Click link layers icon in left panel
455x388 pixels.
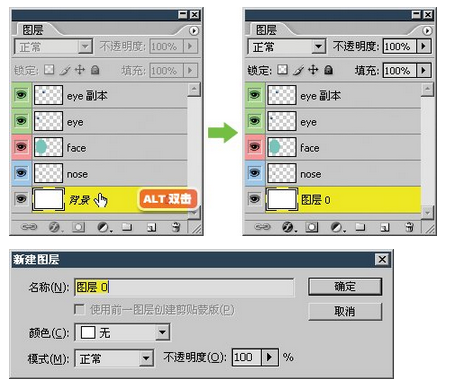pyautogui.click(x=29, y=227)
